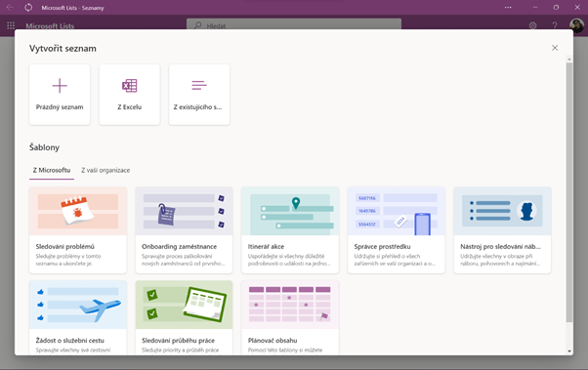Click the dialog scrollbar down arrow
The image size is (588, 370).
tap(569, 351)
